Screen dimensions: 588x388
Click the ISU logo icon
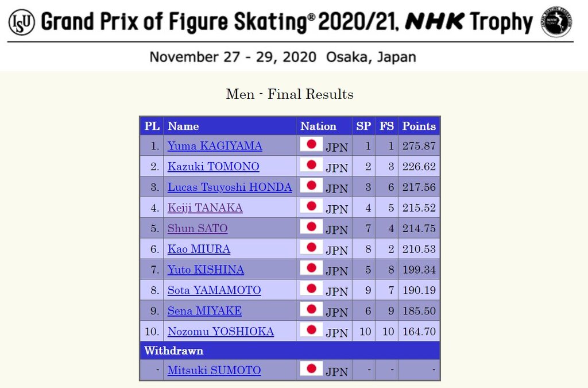point(21,22)
